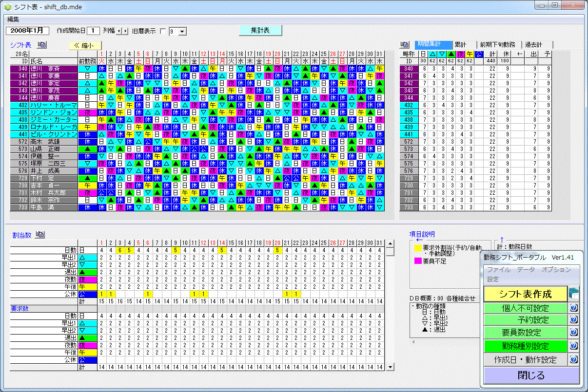Switch to the 累計 tab
Viewport: 588px width, 392px height.
pos(460,44)
